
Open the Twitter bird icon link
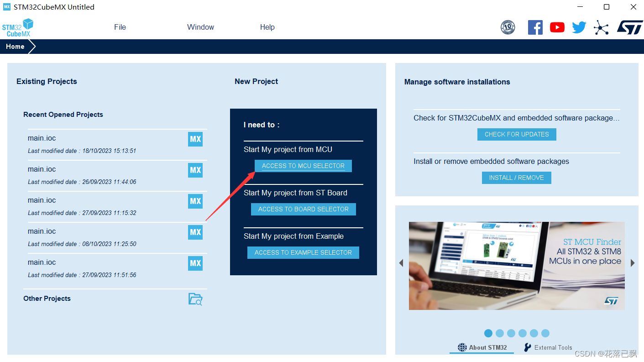pyautogui.click(x=579, y=27)
